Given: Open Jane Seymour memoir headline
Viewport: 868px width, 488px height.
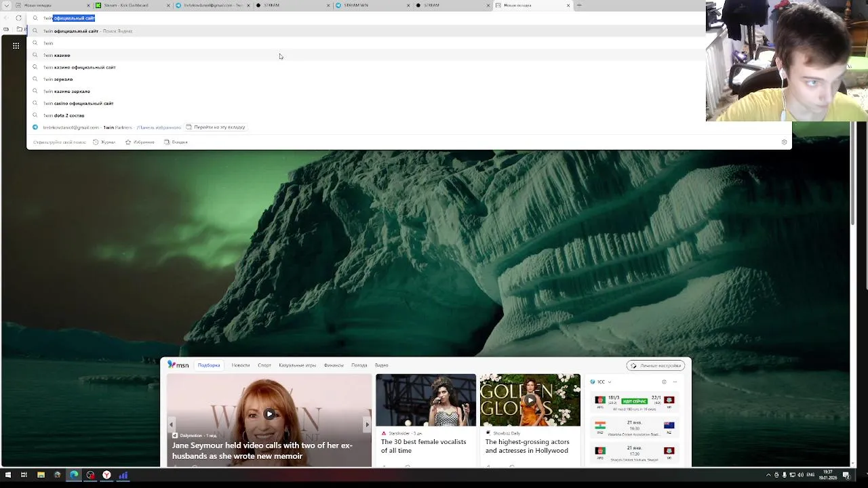Looking at the screenshot, I should pyautogui.click(x=262, y=451).
